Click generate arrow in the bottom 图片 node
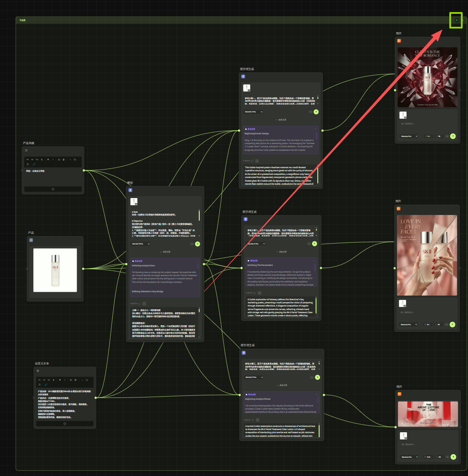The image size is (468, 476). point(453,456)
